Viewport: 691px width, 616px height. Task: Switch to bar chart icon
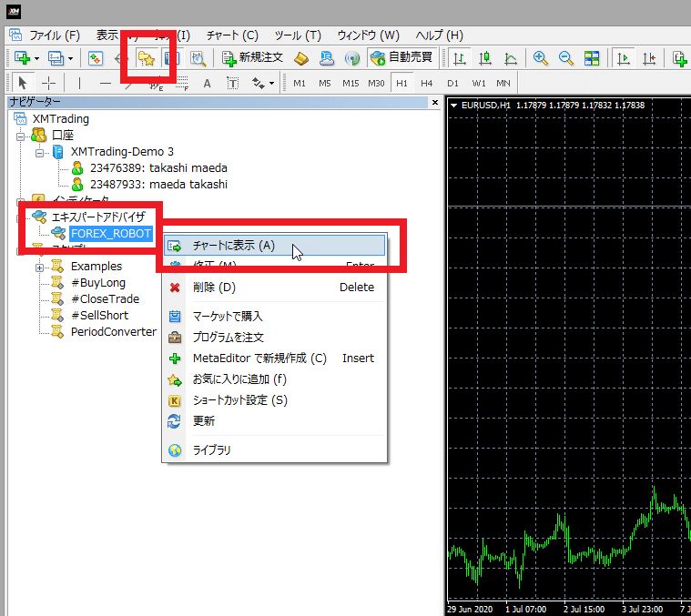[x=460, y=58]
